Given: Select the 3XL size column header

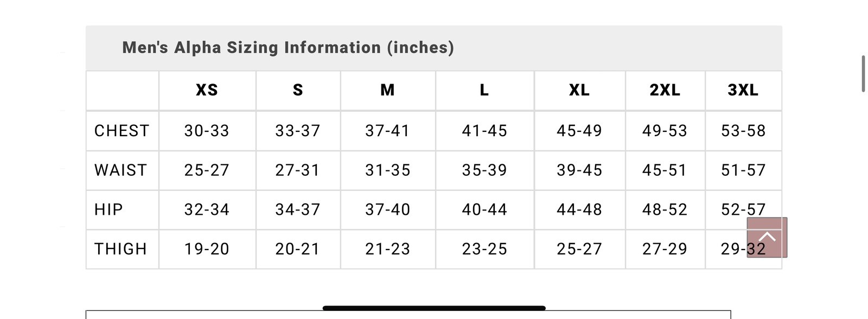Looking at the screenshot, I should point(743,90).
